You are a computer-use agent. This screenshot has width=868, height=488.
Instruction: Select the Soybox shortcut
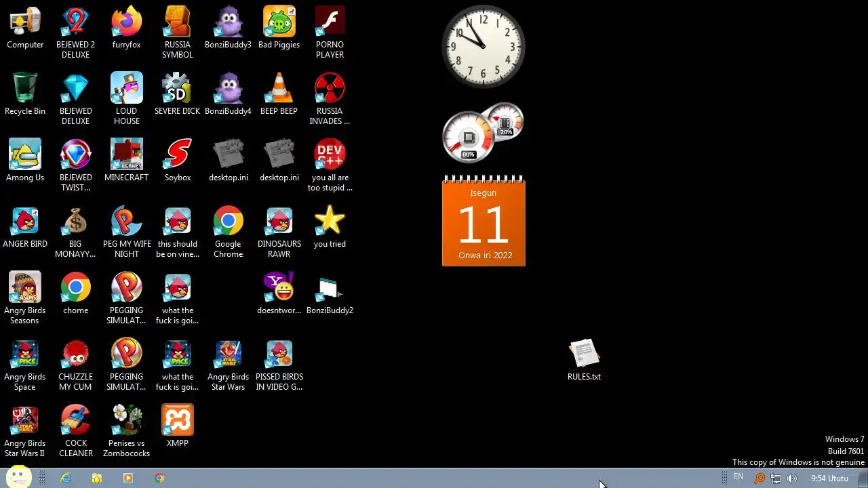[178, 161]
